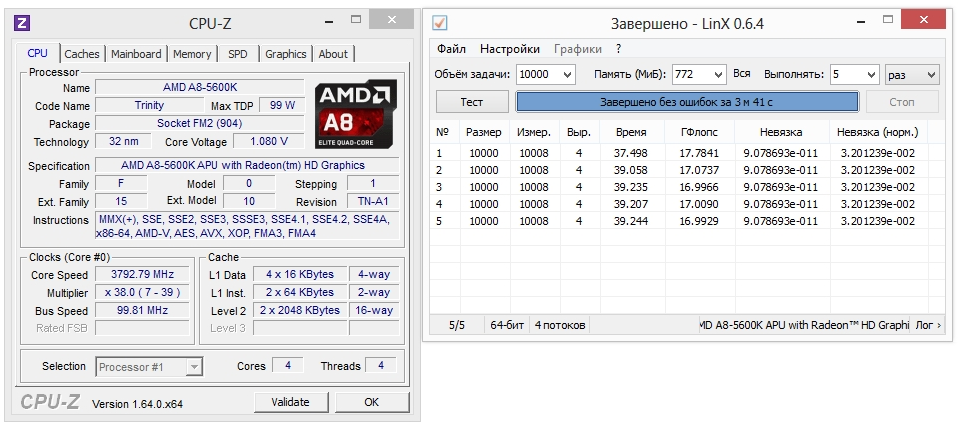958x425 pixels.
Task: Click the Измер. column header
Action: pyautogui.click(x=534, y=133)
